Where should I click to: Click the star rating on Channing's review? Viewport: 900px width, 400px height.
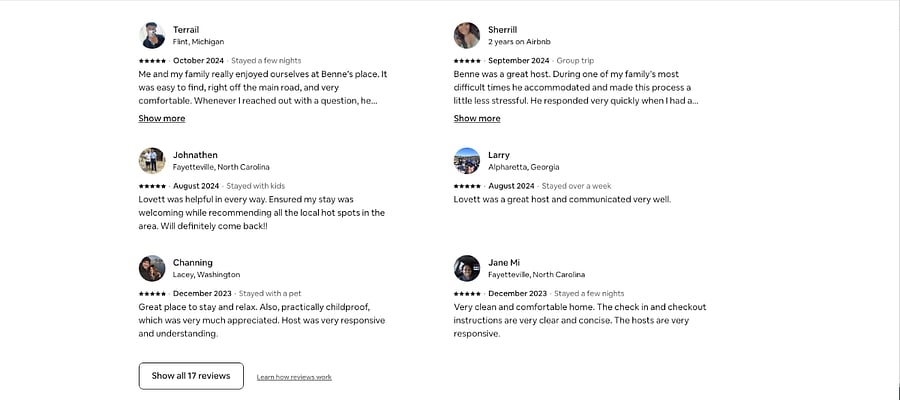(x=152, y=293)
